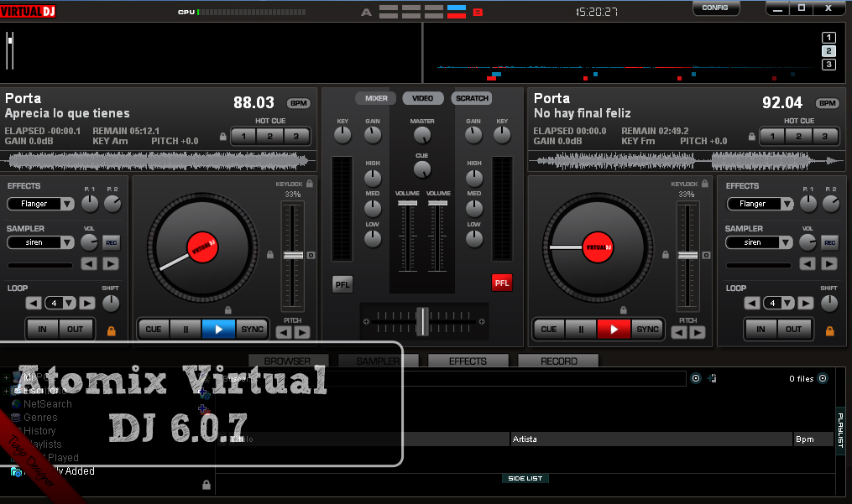The image size is (852, 504).
Task: Click the right deck CUE button
Action: click(549, 329)
